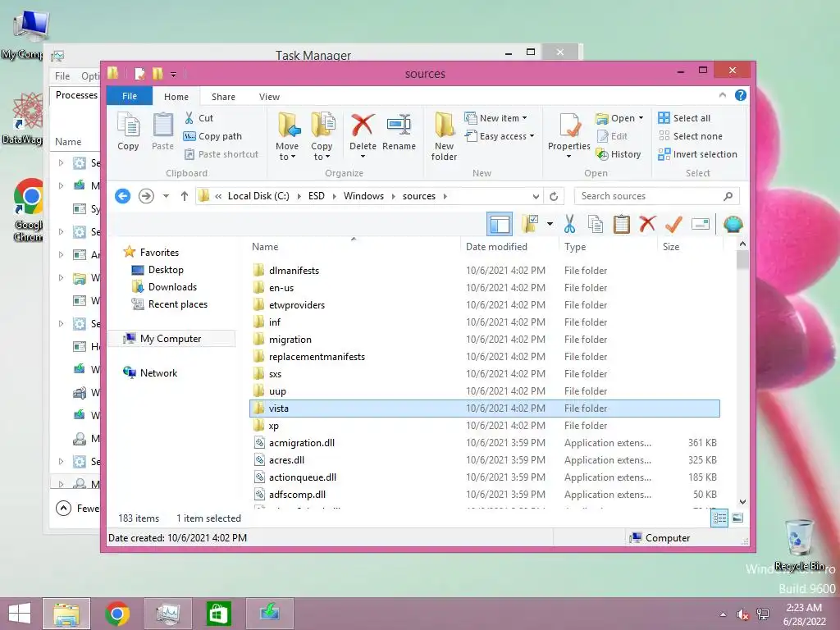Click the blue Back arrow button
The width and height of the screenshot is (840, 630).
123,196
